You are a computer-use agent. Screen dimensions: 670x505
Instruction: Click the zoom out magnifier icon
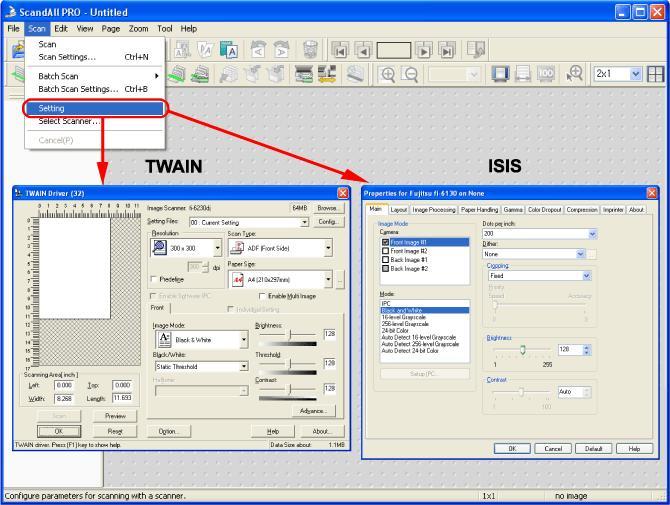click(x=411, y=74)
